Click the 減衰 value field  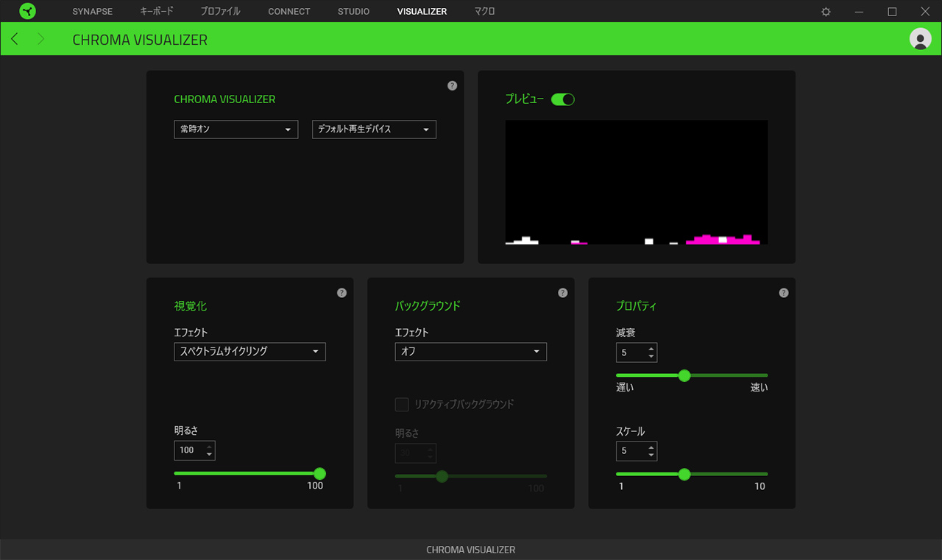[636, 352]
